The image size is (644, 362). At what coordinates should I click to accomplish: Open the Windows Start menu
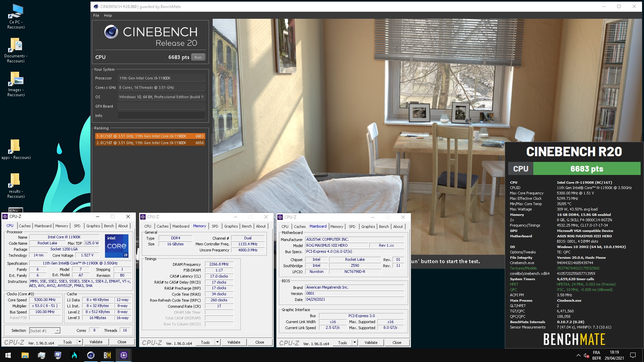[8, 355]
